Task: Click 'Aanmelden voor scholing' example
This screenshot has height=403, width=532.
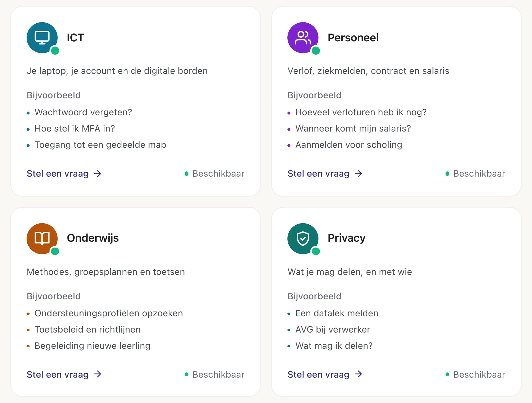Action: pos(349,145)
